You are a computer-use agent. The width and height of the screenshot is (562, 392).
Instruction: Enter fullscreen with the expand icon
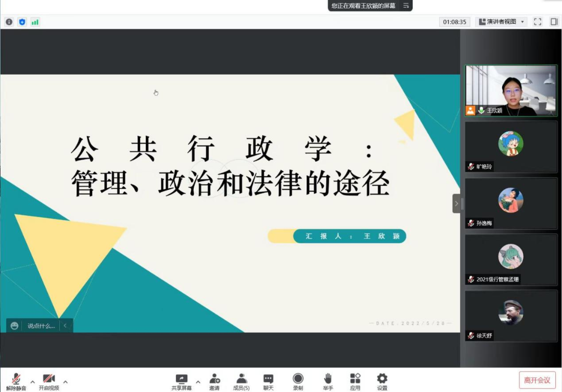[538, 22]
